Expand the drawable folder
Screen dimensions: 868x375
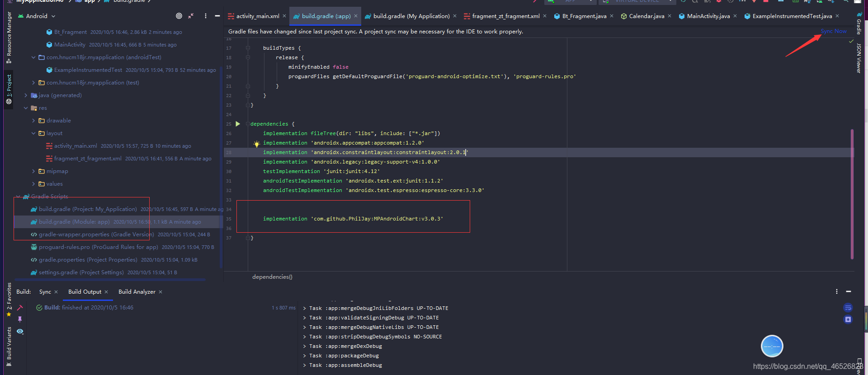click(33, 121)
